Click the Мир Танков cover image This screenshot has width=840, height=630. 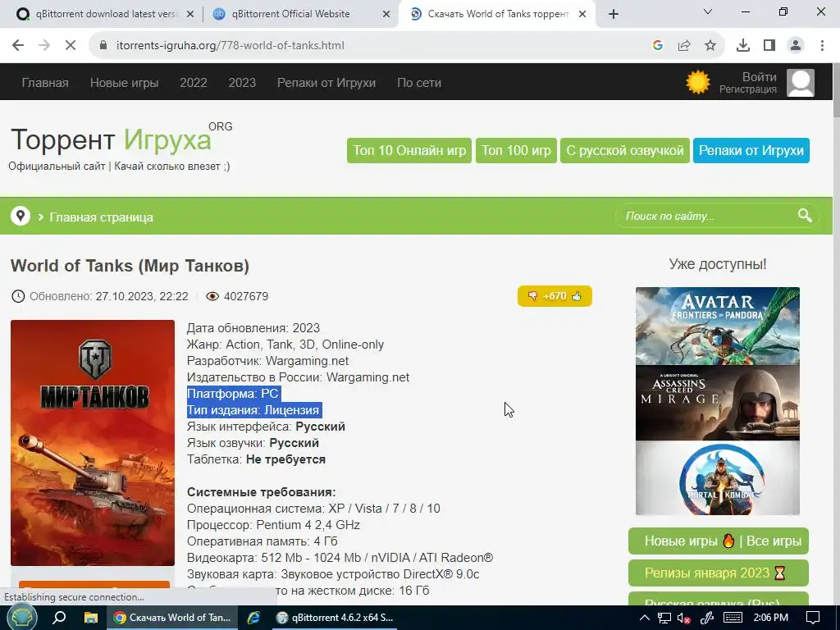[x=93, y=442]
